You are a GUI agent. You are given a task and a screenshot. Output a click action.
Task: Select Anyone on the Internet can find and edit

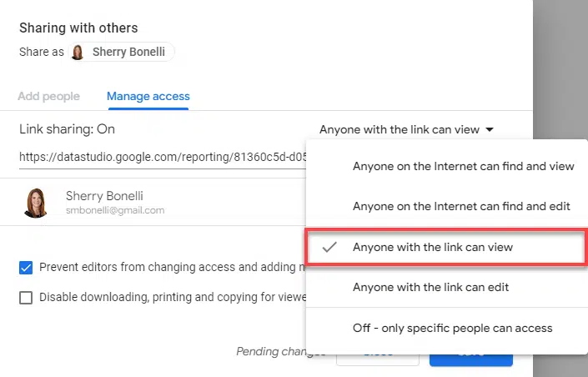coord(463,206)
